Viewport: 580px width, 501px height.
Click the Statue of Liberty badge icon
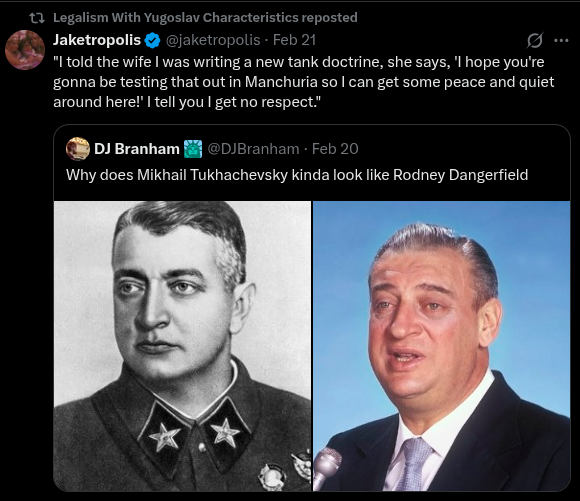(x=193, y=149)
